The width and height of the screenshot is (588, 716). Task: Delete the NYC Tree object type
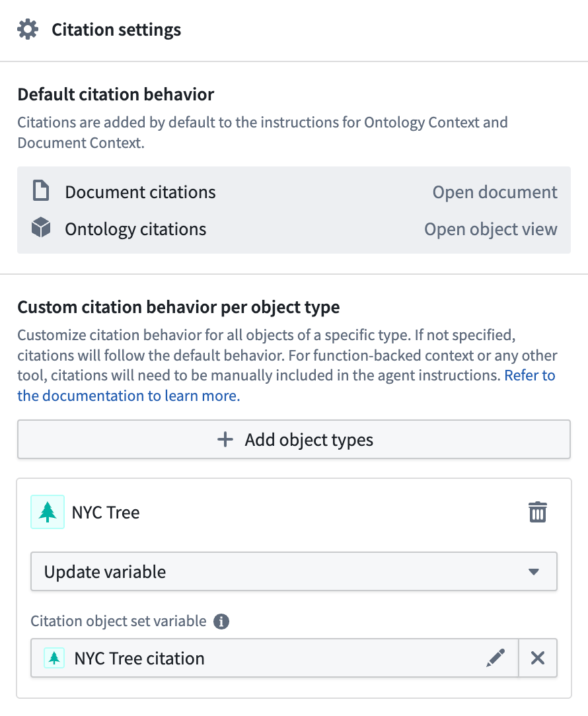click(x=537, y=512)
